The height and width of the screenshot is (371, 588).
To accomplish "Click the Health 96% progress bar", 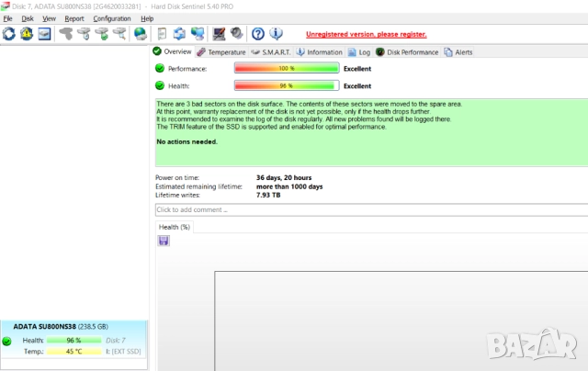I will pos(286,85).
